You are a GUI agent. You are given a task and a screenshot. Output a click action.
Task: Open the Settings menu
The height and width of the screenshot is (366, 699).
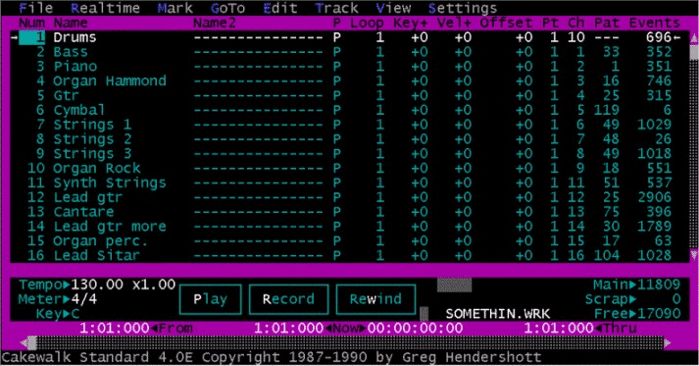462,8
